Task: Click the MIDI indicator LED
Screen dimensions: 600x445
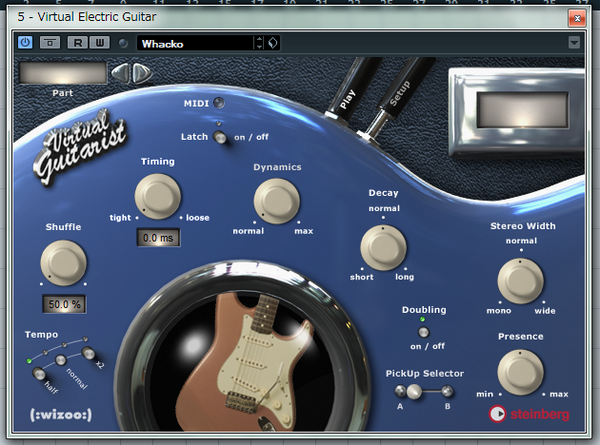Action: [219, 103]
